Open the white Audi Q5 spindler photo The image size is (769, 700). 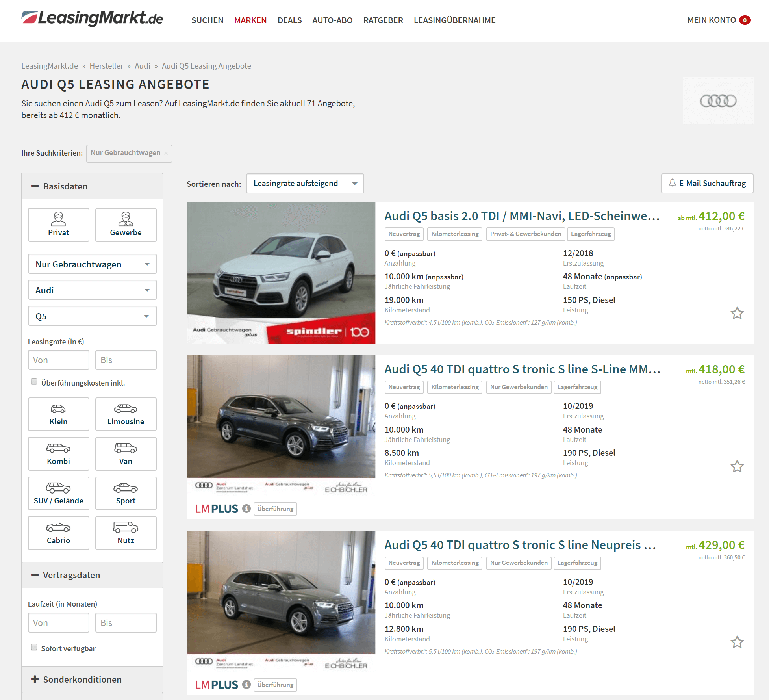pos(281,273)
